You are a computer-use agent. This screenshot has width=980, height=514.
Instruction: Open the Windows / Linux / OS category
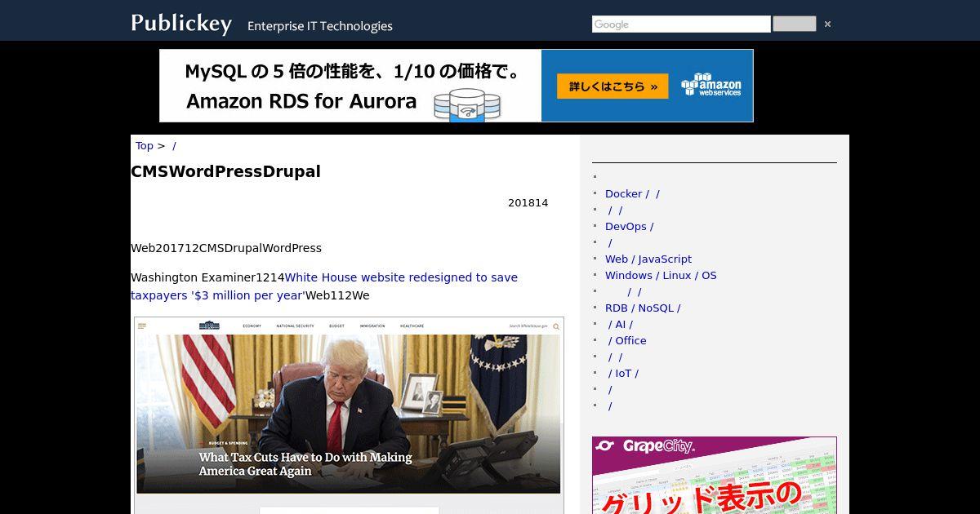point(661,275)
